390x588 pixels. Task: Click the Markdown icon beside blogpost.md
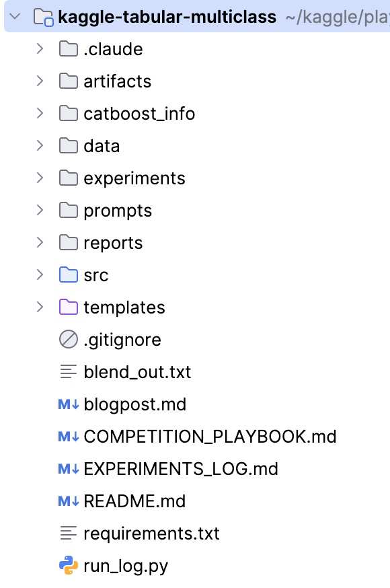coord(69,404)
